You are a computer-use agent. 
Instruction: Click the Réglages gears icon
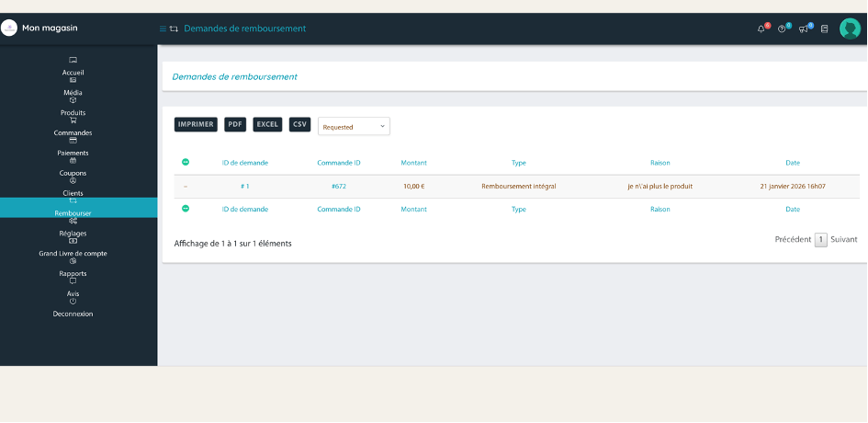(x=73, y=222)
